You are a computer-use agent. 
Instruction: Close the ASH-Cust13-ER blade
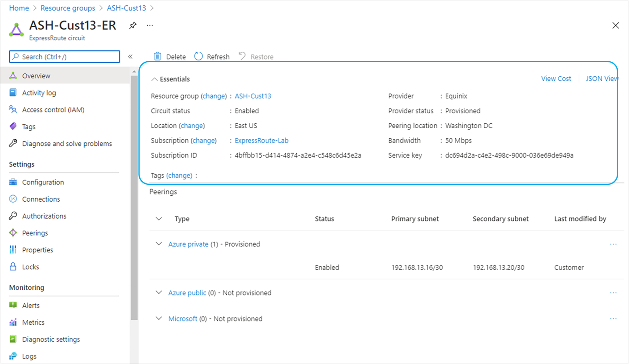615,25
